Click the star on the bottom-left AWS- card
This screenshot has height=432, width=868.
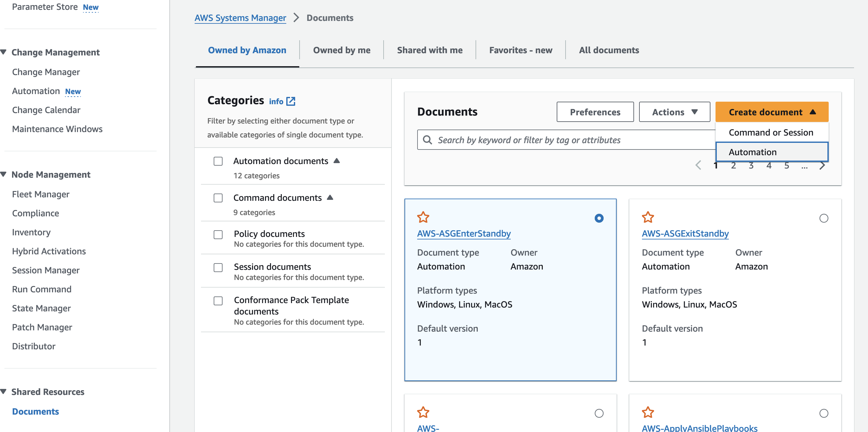pos(423,412)
